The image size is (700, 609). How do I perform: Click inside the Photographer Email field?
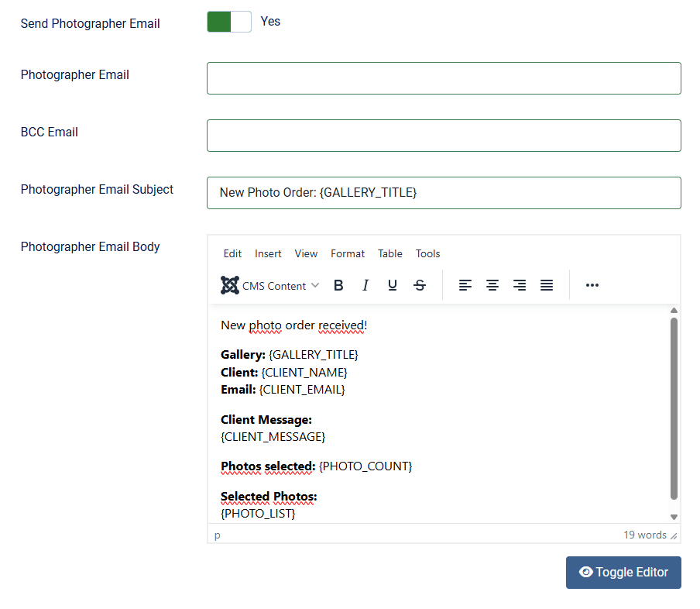[x=444, y=77]
